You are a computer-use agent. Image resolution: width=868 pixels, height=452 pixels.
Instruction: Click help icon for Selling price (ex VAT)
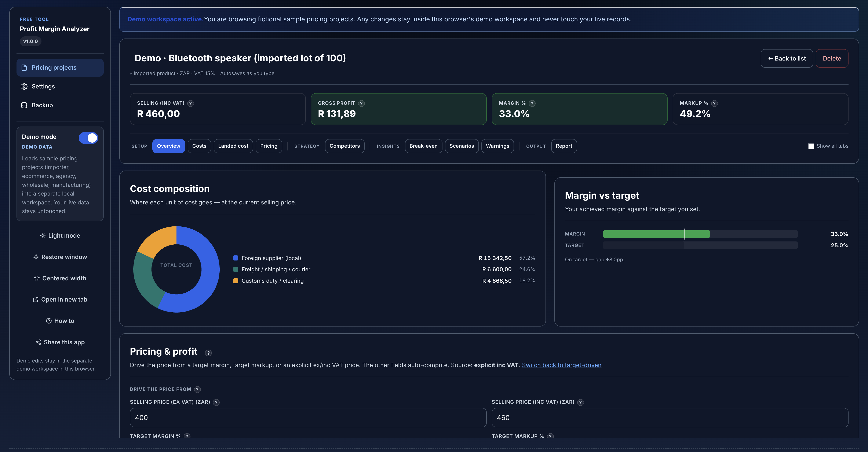point(216,402)
